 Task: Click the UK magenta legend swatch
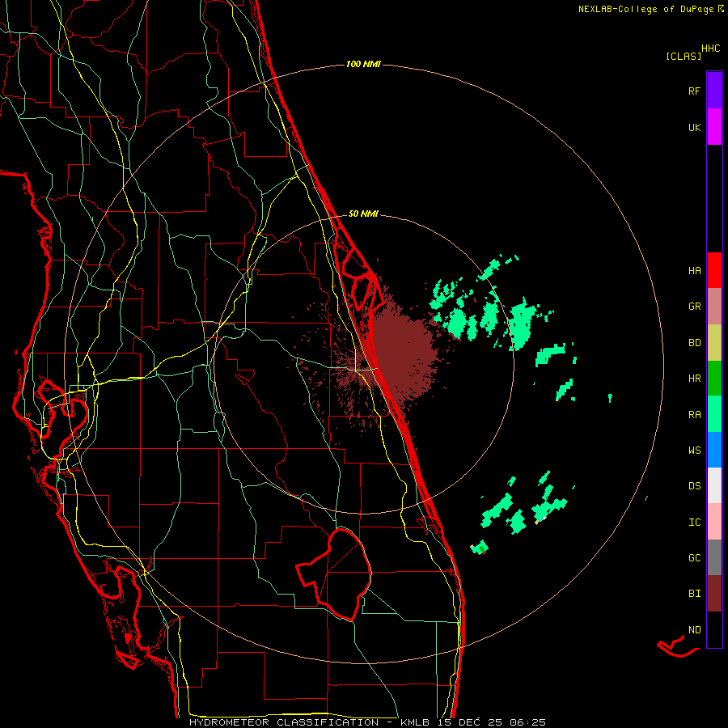pos(714,127)
